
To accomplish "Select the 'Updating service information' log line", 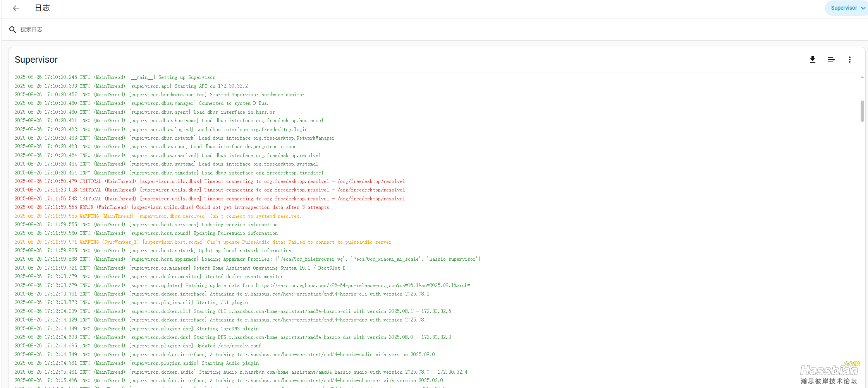I will tap(146, 225).
